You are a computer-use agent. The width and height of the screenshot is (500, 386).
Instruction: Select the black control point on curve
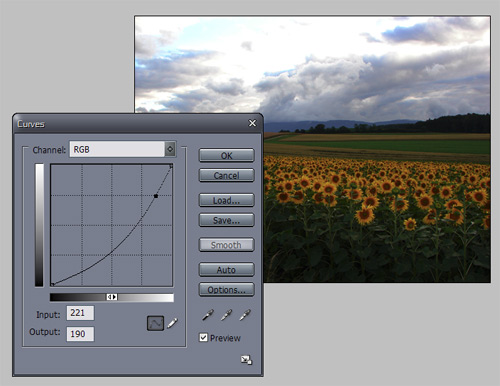coord(156,196)
